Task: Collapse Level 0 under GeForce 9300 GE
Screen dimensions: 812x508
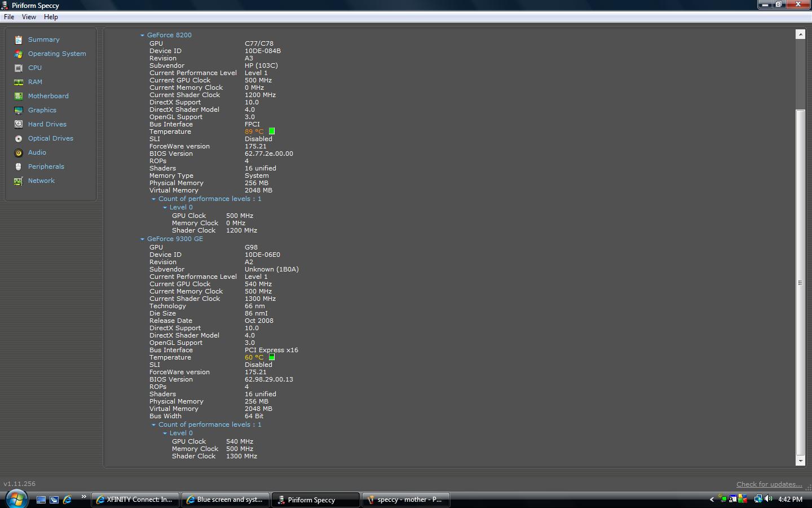Action: coord(165,433)
